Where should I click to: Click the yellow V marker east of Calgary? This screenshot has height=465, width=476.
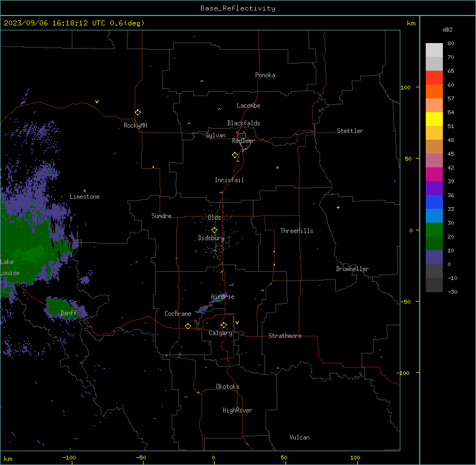(x=237, y=323)
